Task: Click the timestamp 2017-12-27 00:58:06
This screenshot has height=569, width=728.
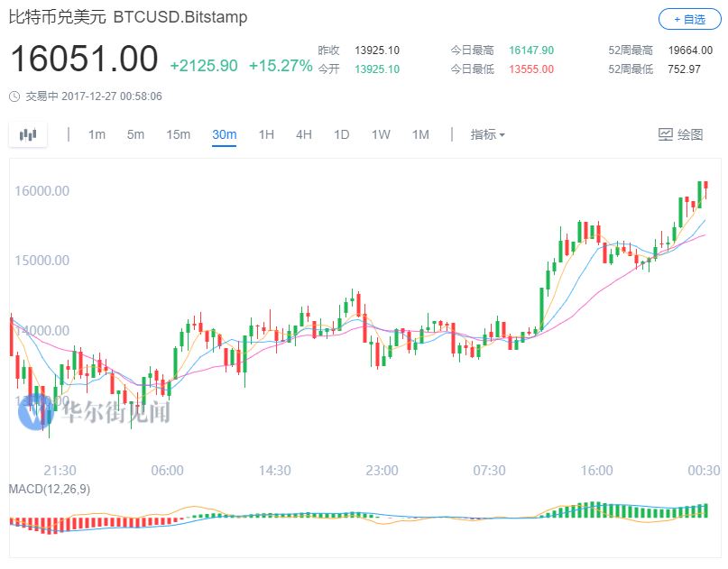Action: 112,96
